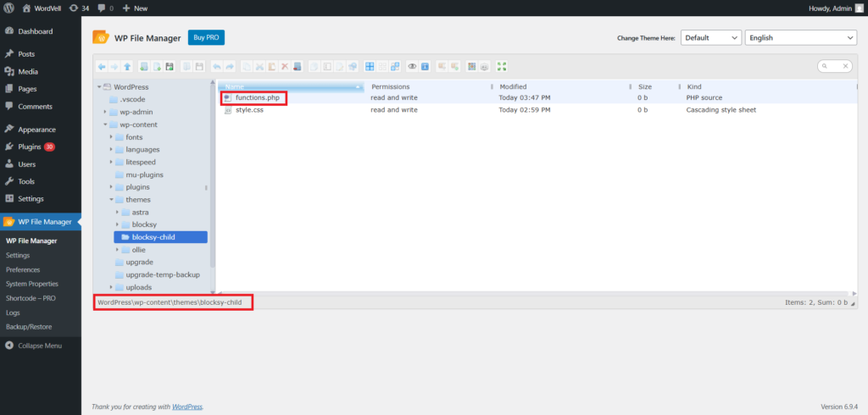The height and width of the screenshot is (415, 868).
Task: Follow the WordPress footer link
Action: 187,407
